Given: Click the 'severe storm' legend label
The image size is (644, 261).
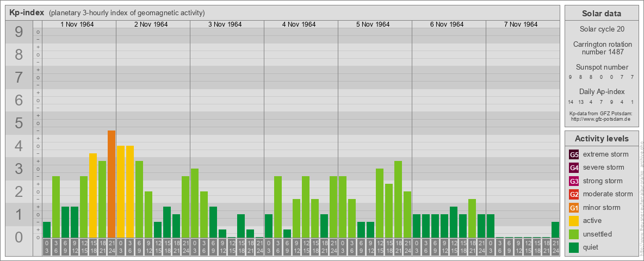Looking at the screenshot, I should click(604, 167).
